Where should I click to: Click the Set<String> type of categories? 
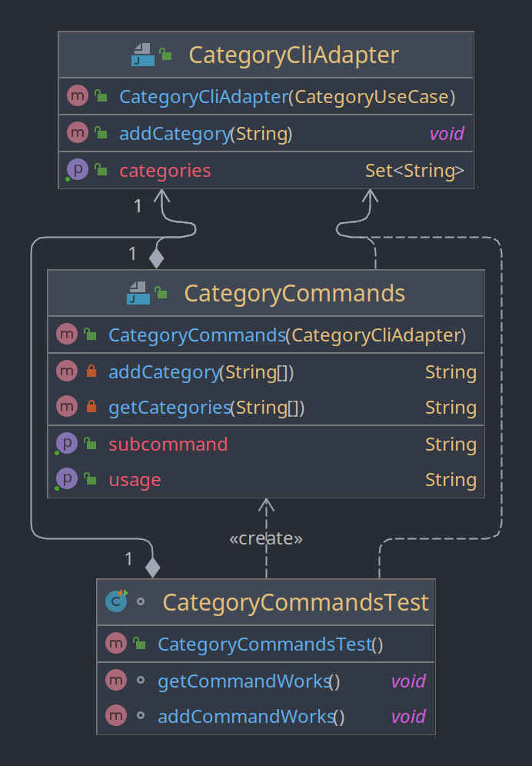(x=414, y=171)
